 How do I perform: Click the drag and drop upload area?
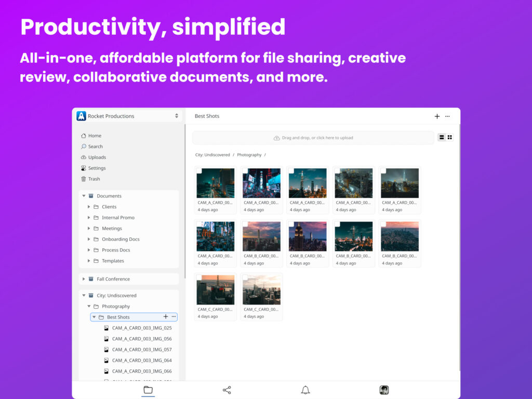313,138
